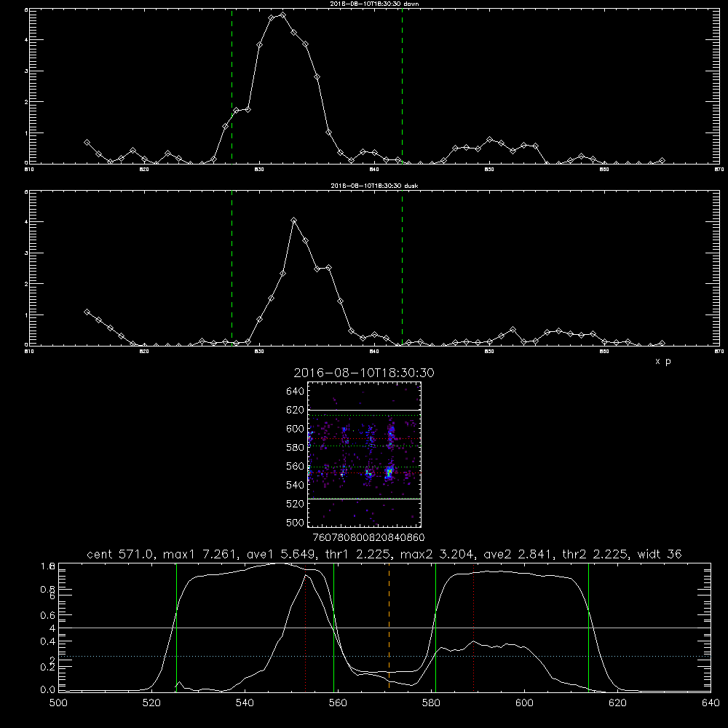
Task: Click right green dashed line in dawn plot
Action: point(402,86)
